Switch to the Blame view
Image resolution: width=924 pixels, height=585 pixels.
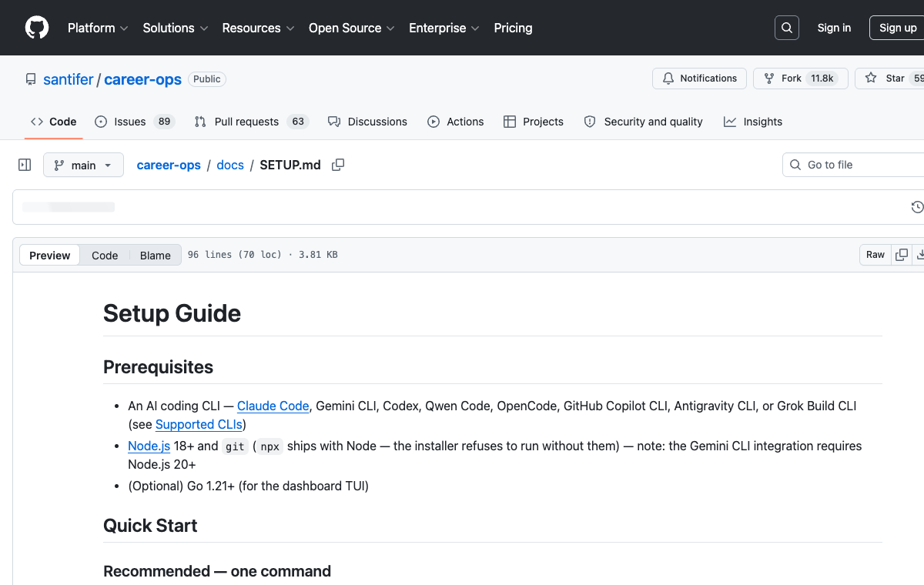click(156, 255)
